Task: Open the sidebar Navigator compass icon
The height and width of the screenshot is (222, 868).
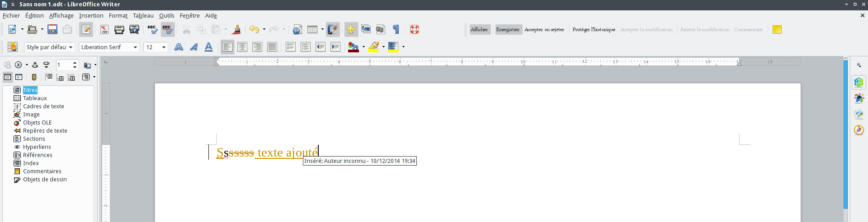Action: 859,130
